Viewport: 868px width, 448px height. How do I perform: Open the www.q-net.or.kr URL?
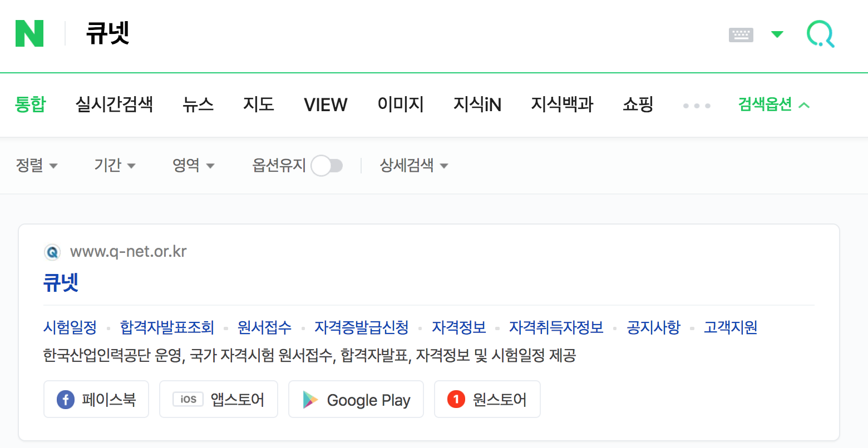tap(128, 252)
